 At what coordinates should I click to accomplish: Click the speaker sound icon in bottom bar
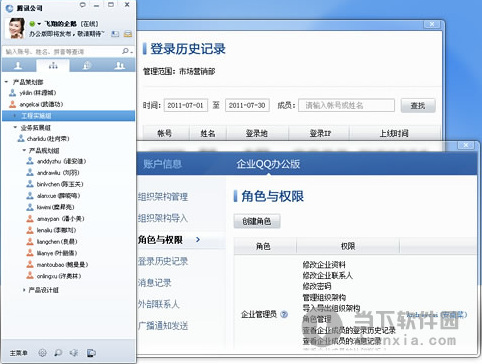click(74, 352)
